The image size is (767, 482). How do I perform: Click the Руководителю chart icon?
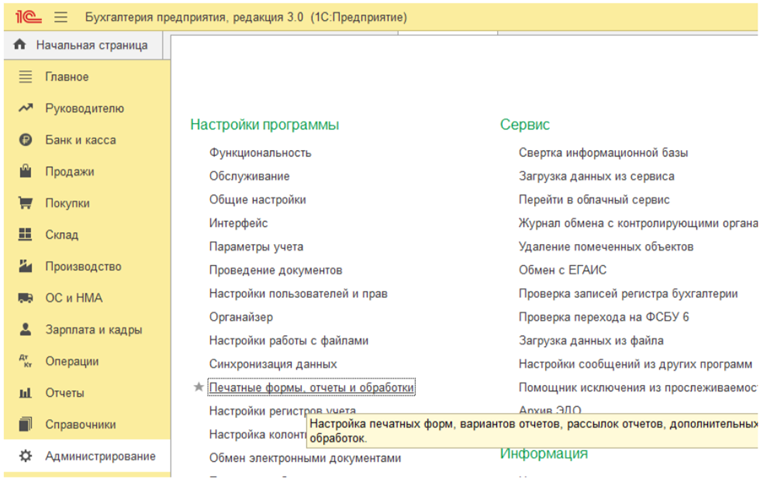coord(26,108)
